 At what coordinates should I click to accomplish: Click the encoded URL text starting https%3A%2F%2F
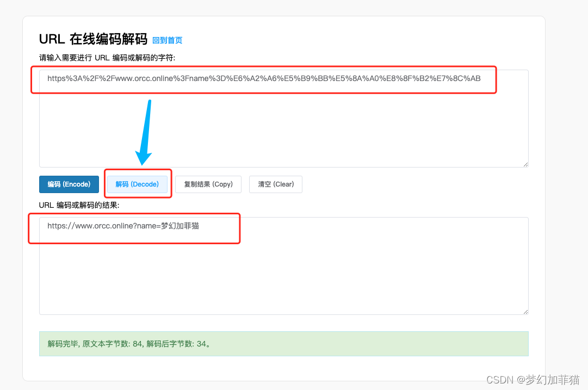264,78
